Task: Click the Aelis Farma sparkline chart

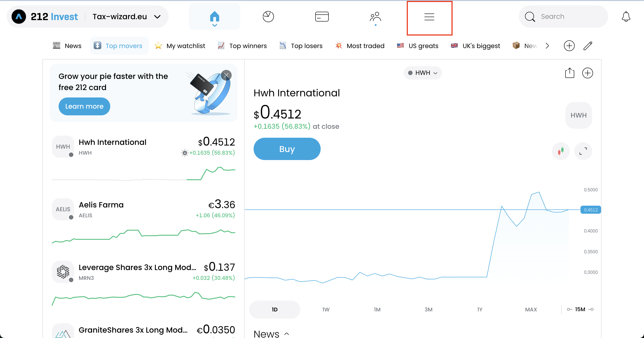Action: [144, 236]
